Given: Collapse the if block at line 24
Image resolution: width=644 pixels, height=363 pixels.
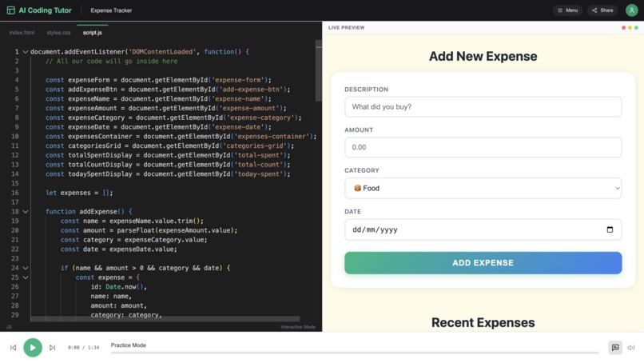Looking at the screenshot, I should tap(26, 268).
